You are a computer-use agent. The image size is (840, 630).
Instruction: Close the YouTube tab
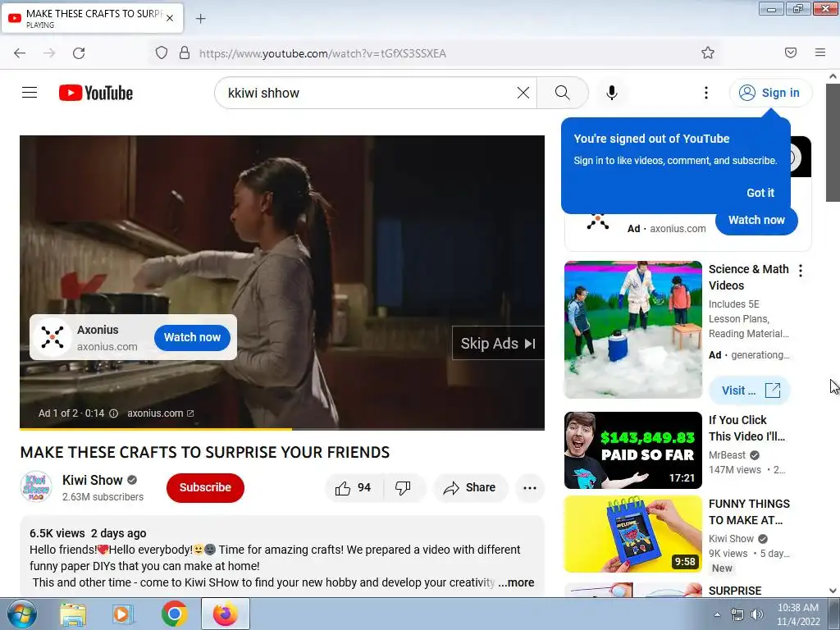(170, 18)
